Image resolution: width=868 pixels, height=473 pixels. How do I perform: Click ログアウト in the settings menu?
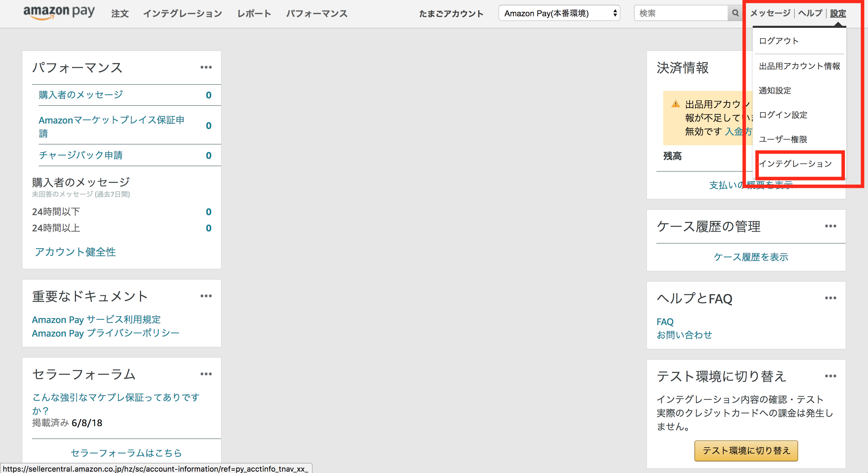778,40
